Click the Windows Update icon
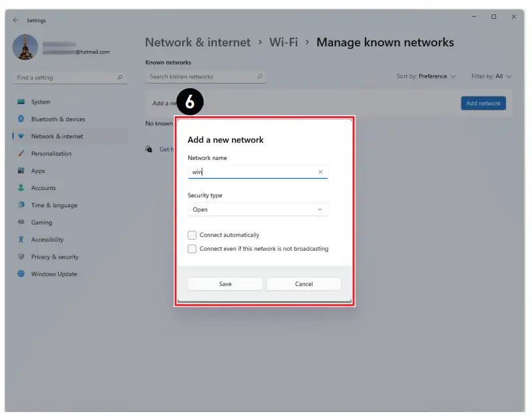This screenshot has height=416, width=532. coord(21,274)
